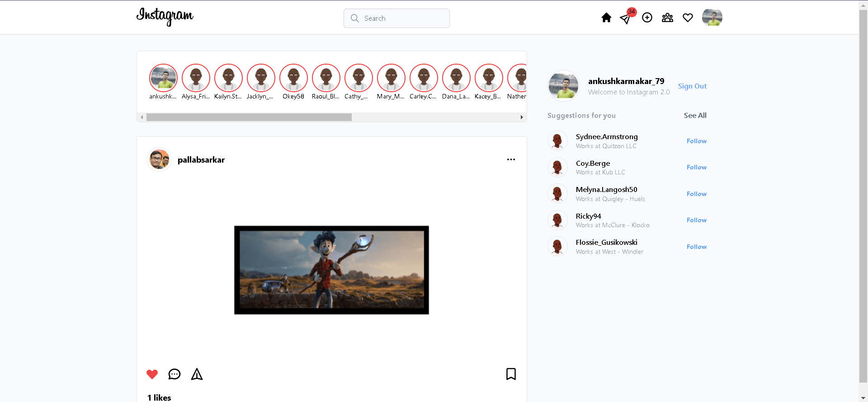The height and width of the screenshot is (402, 868).
Task: Follow Ricky94
Action: point(696,220)
